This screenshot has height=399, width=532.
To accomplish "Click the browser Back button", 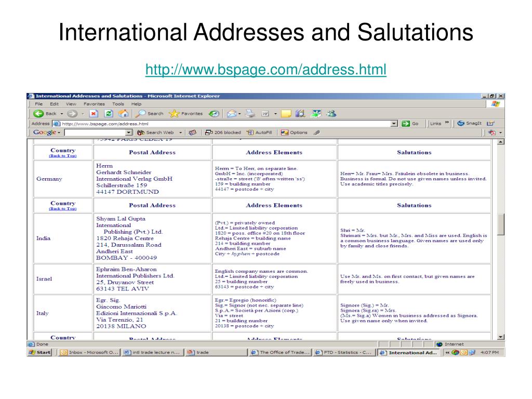I will [45, 114].
